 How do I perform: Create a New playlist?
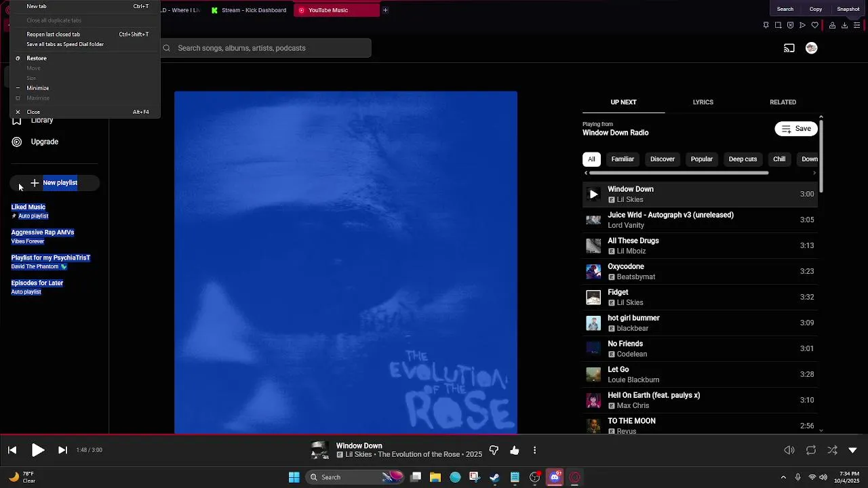(54, 183)
